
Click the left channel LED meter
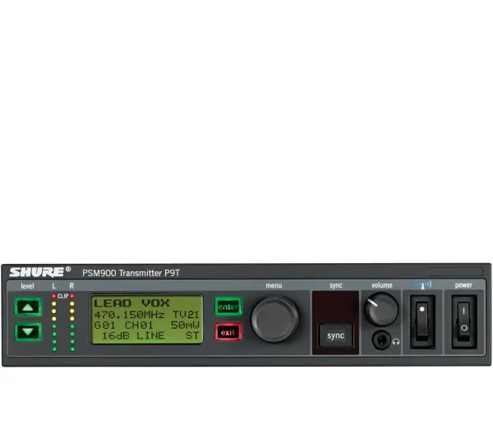[54, 324]
